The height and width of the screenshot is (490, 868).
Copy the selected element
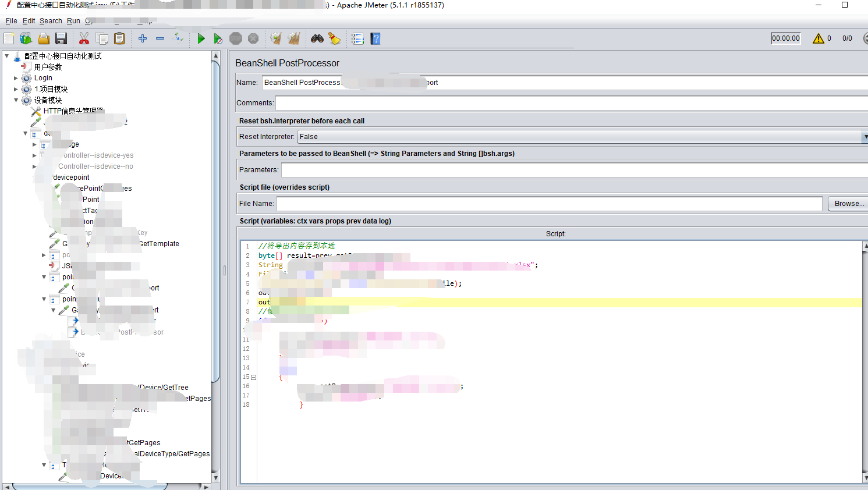click(102, 38)
